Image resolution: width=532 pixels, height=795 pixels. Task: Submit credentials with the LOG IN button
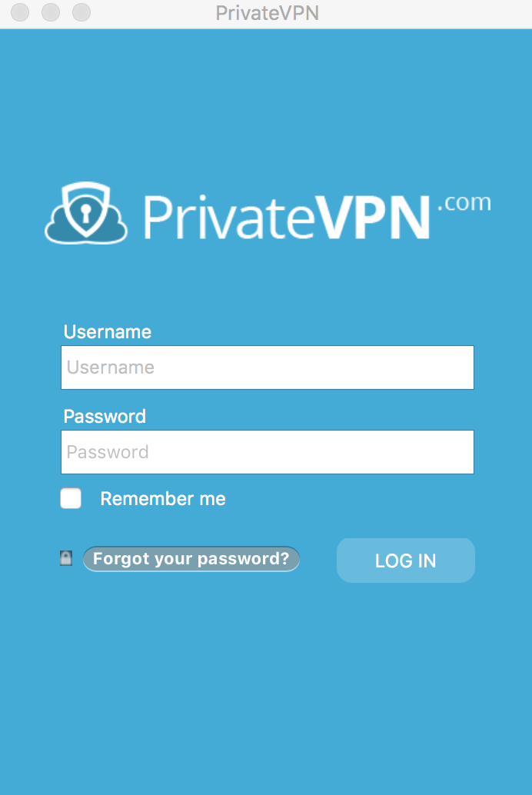(406, 560)
